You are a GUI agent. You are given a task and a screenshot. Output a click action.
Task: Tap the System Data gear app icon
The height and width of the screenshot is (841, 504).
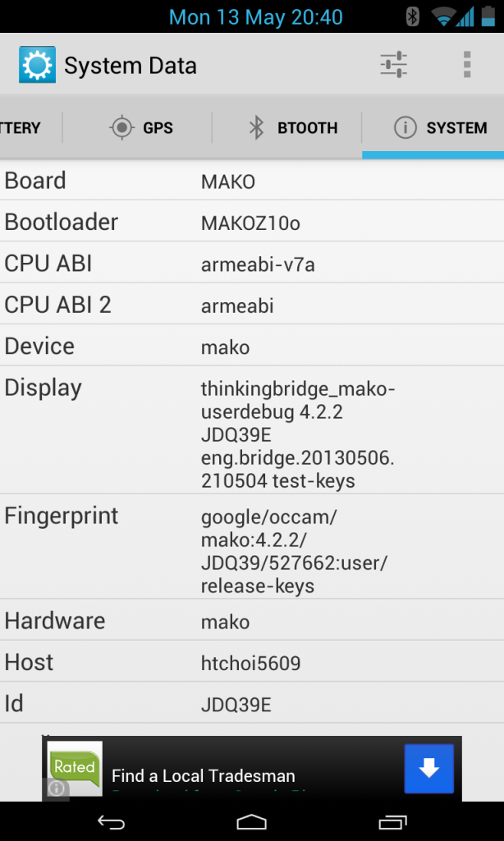click(37, 65)
